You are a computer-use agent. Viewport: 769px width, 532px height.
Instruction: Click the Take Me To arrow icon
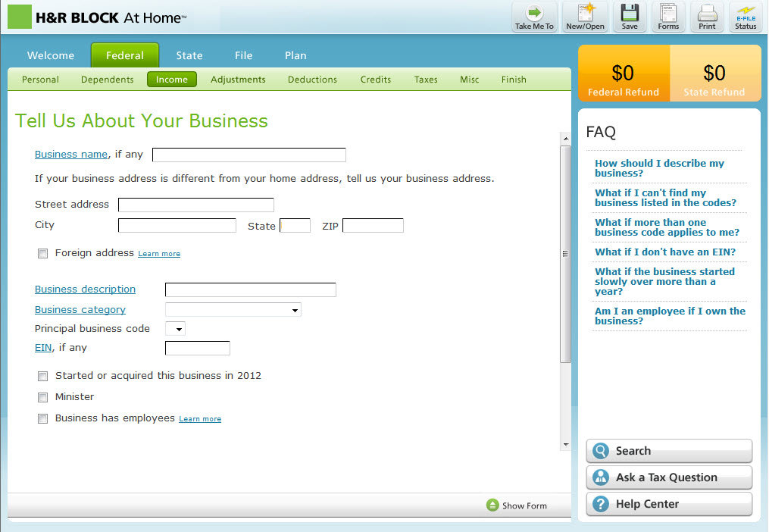[534, 14]
